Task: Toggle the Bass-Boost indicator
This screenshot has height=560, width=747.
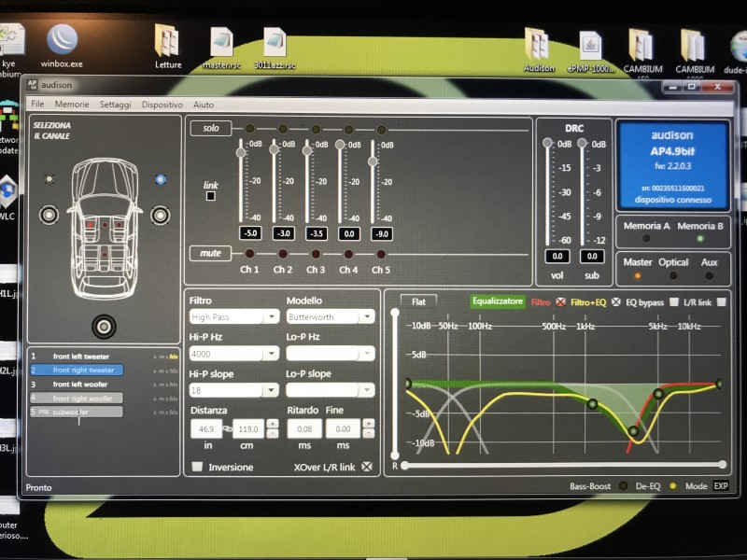Action: click(x=623, y=485)
